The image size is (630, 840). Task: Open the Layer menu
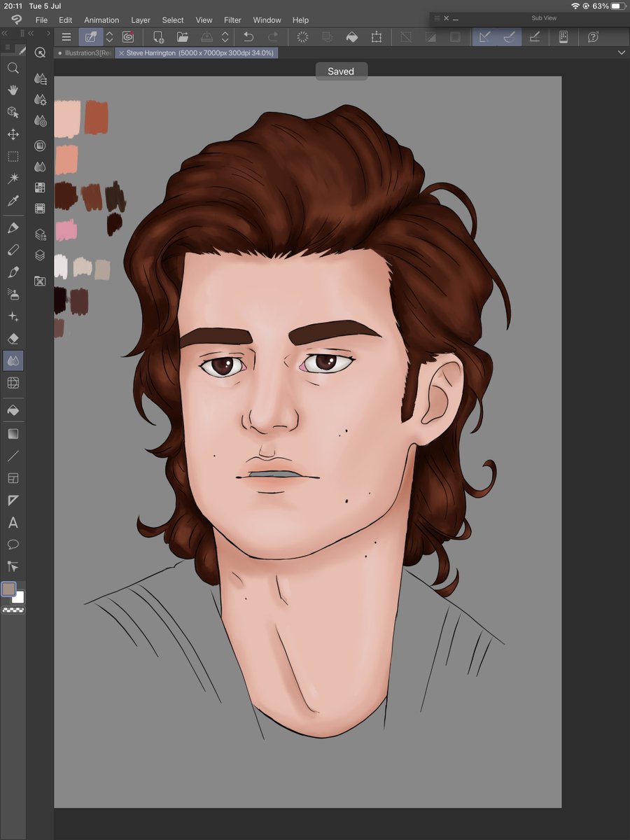coord(141,20)
